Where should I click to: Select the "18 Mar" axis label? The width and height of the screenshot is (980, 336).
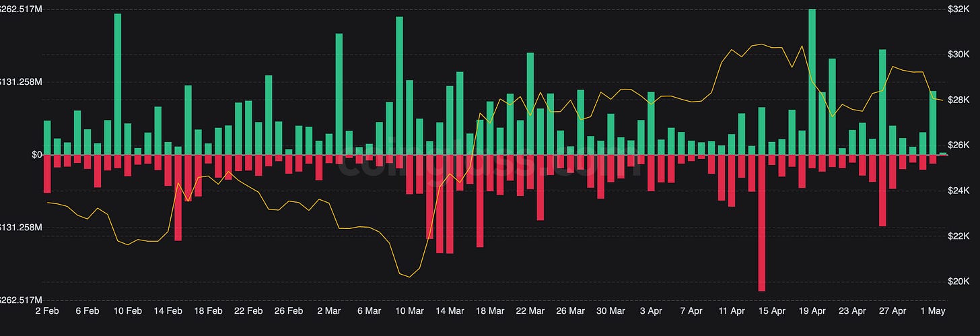point(490,311)
